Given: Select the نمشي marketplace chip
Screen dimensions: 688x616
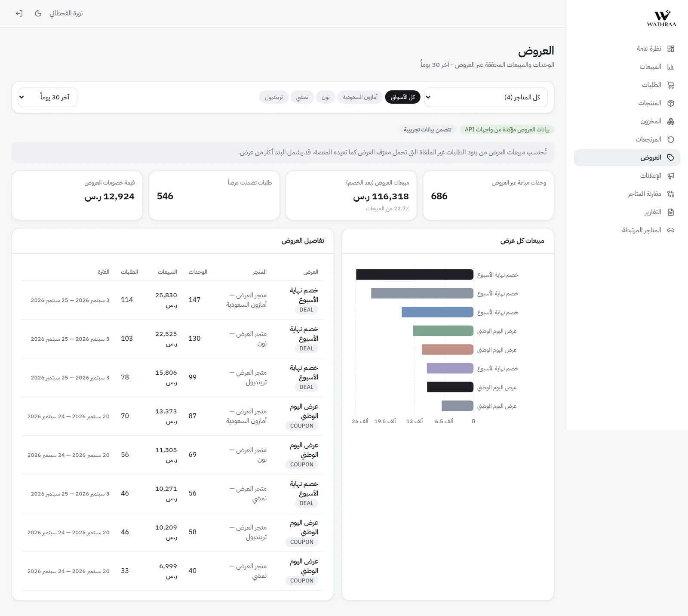Looking at the screenshot, I should (302, 97).
